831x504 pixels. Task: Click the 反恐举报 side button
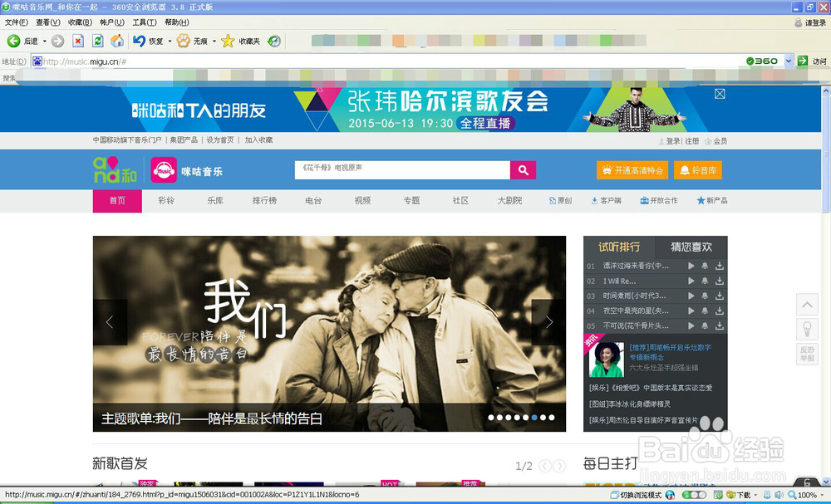click(807, 354)
